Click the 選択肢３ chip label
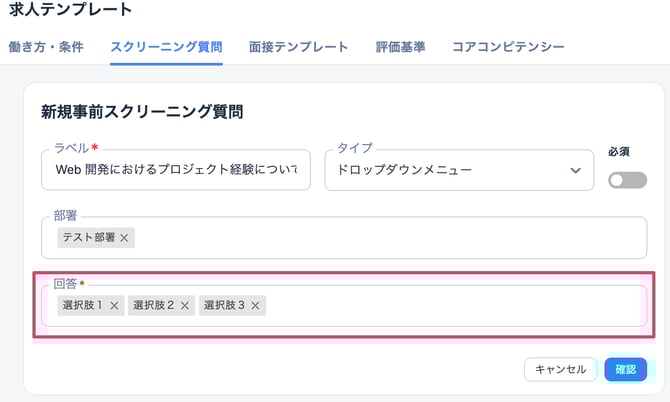 224,306
